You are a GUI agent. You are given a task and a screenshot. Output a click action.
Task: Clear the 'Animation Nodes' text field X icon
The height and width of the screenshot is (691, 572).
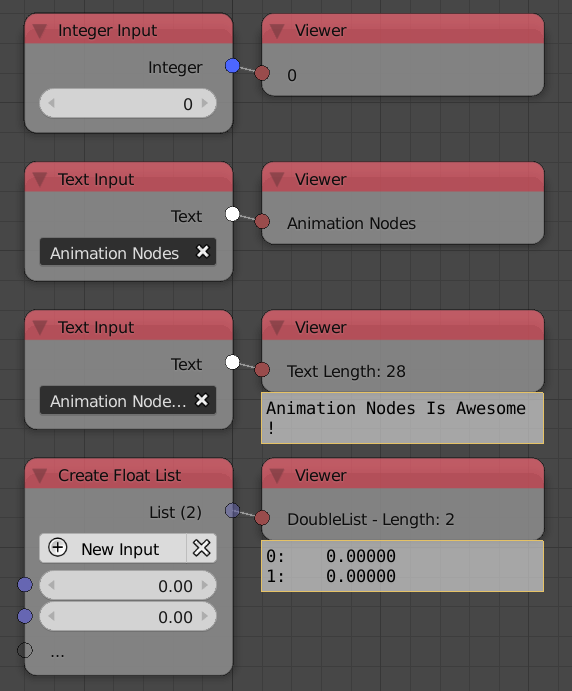(203, 252)
